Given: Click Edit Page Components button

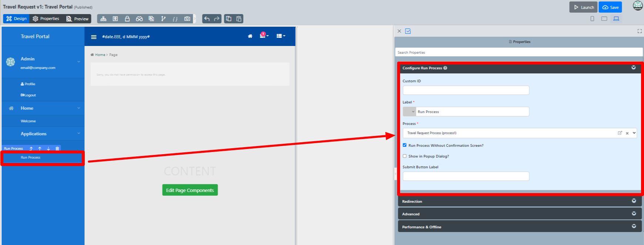Looking at the screenshot, I should click(x=190, y=190).
